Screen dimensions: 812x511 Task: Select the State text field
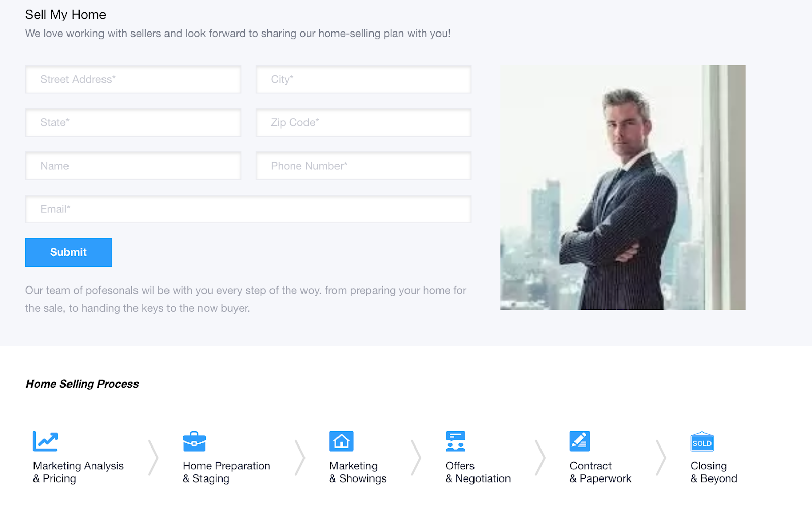(133, 122)
